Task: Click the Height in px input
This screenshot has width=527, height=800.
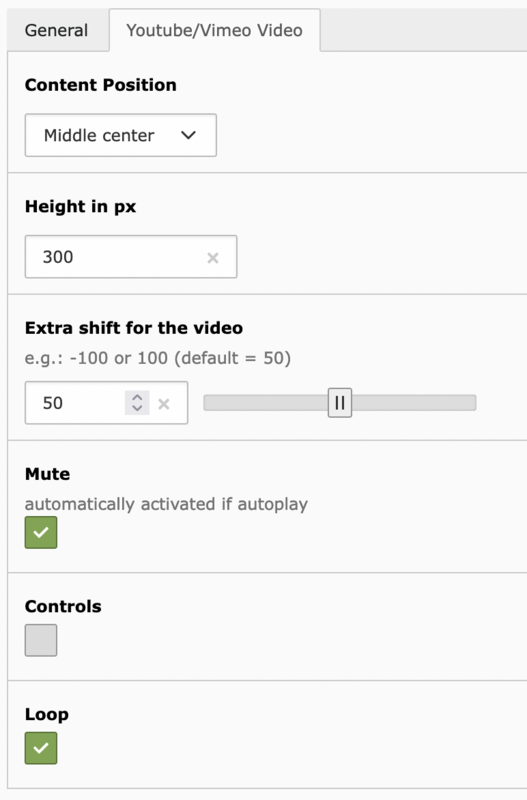Action: tap(131, 257)
